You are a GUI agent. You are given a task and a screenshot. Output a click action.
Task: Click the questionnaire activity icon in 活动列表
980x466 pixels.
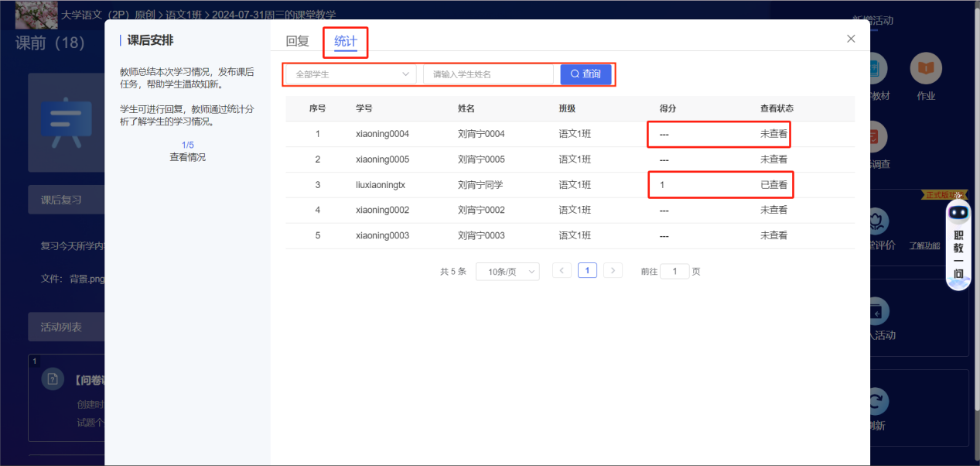click(53, 379)
